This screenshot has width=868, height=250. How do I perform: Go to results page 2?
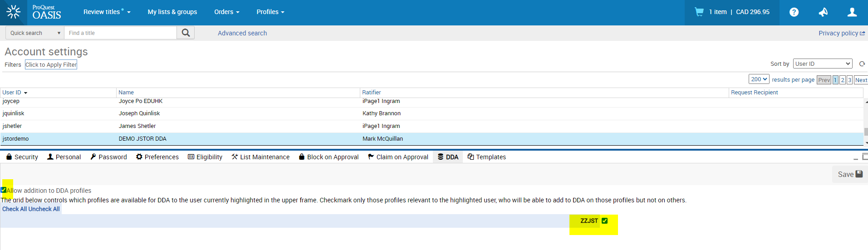[843, 80]
